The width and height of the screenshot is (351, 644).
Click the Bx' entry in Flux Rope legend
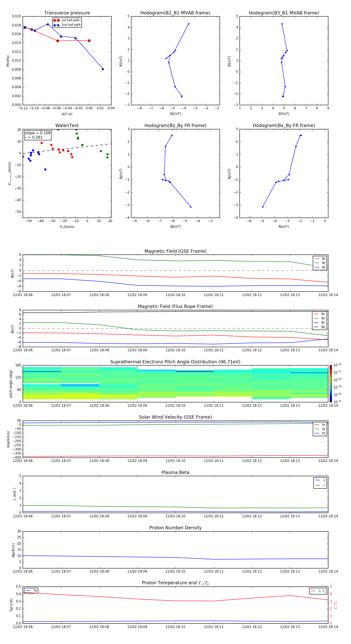[x=320, y=314]
